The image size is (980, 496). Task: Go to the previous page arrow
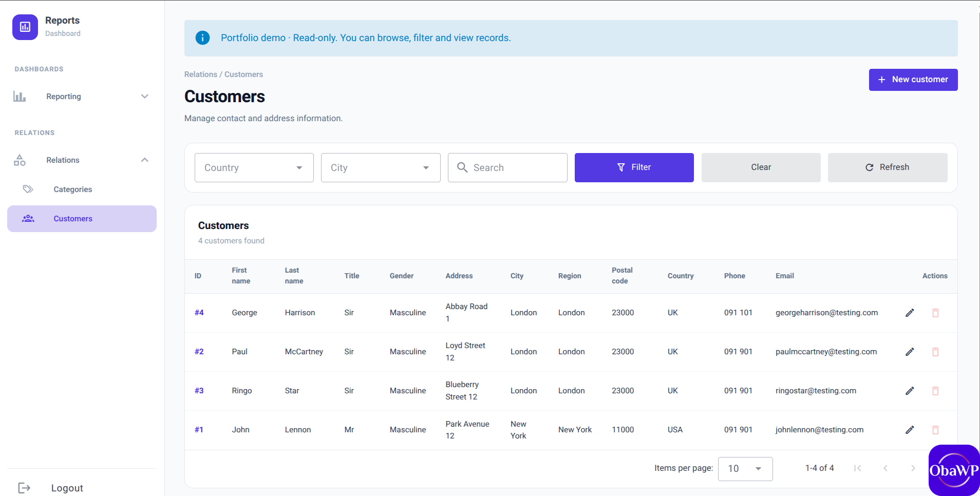pos(885,468)
